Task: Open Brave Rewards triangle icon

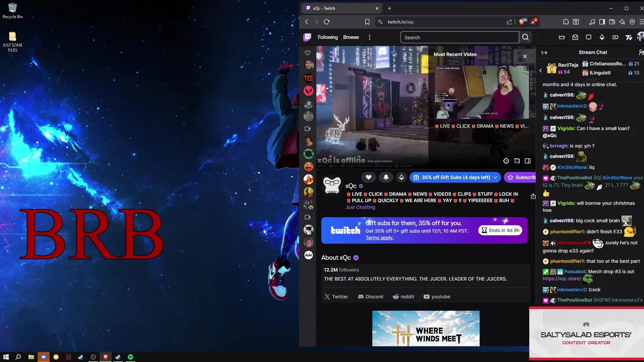Action: point(533,22)
